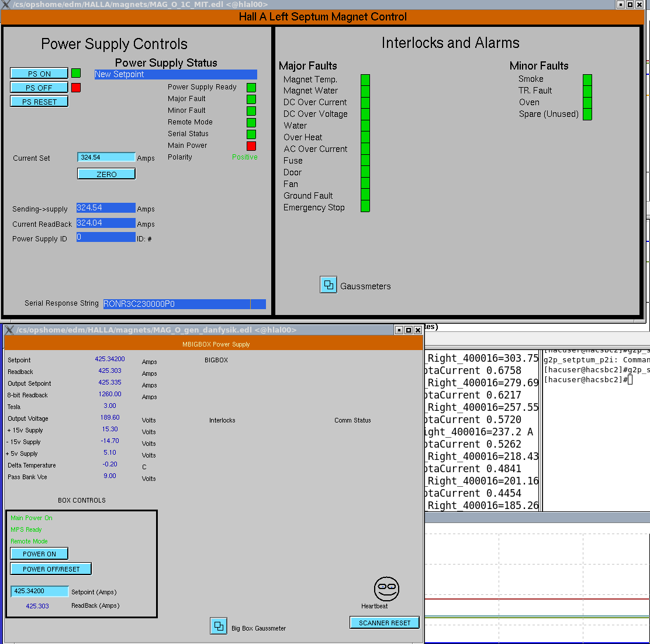This screenshot has width=650, height=644.
Task: Click Delta Temperature value -0.20
Action: pos(110,464)
